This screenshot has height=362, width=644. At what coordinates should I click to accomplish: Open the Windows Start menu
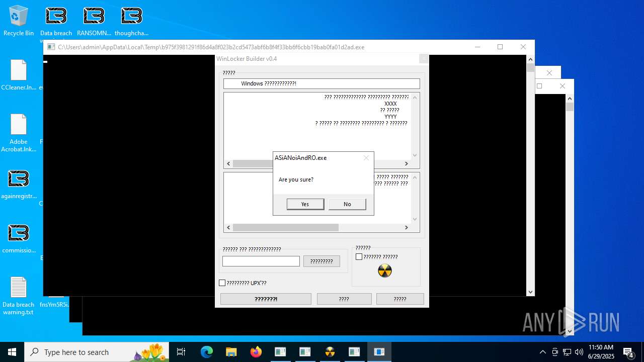[x=12, y=352]
